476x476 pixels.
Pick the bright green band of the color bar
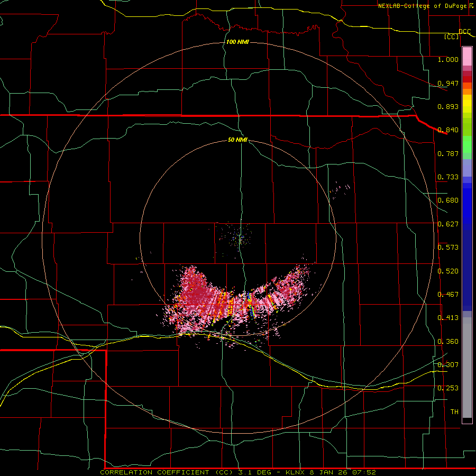click(467, 144)
